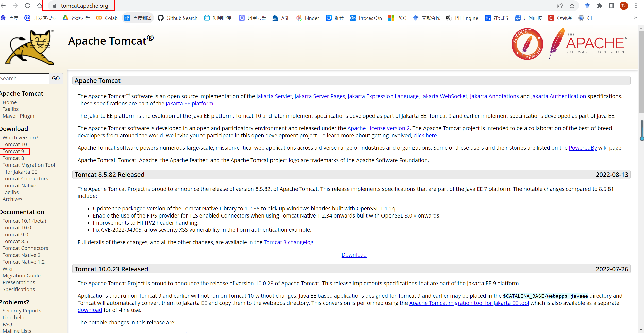The width and height of the screenshot is (644, 333).
Task: Open the ASF bookmark
Action: 281,18
